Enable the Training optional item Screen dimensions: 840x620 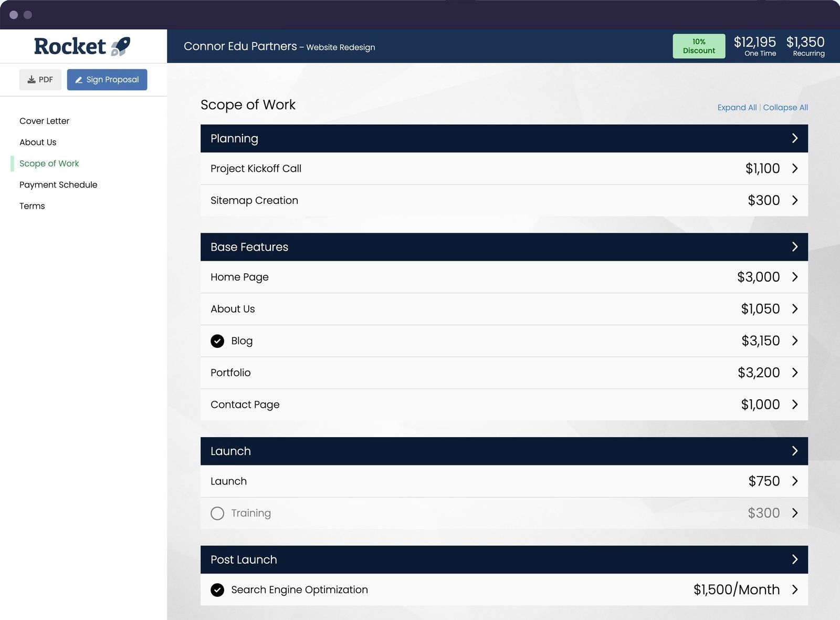217,513
